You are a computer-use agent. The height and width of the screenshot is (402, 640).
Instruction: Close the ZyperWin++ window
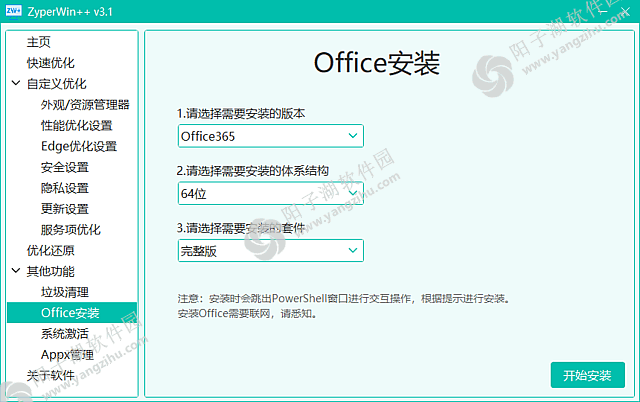coord(625,11)
